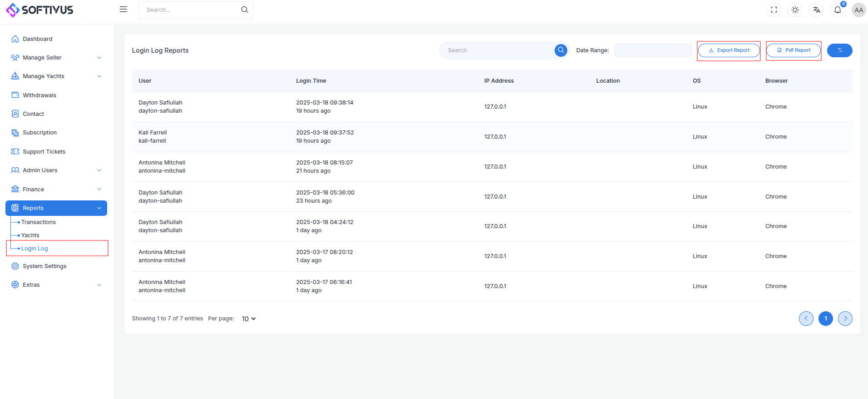Toggle the hamburger sidebar menu
This screenshot has width=868, height=399.
point(123,10)
